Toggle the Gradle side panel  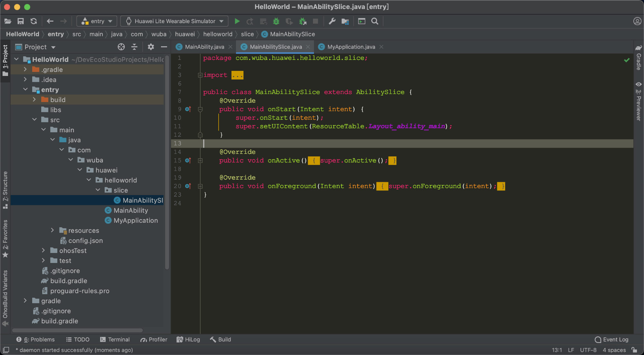click(x=639, y=58)
